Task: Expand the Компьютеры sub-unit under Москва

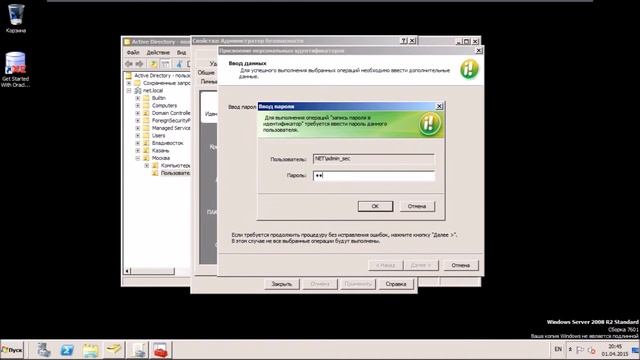Action: [146, 166]
